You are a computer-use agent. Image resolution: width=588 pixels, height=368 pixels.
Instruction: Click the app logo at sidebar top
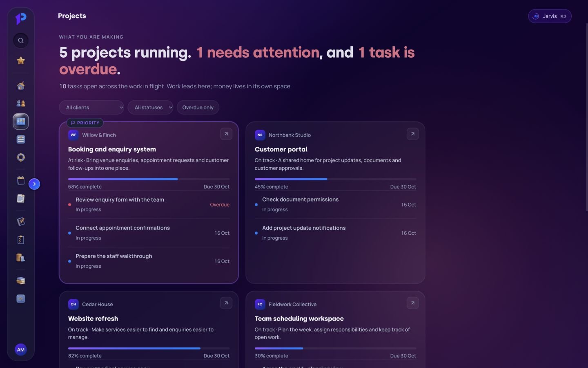point(21,18)
